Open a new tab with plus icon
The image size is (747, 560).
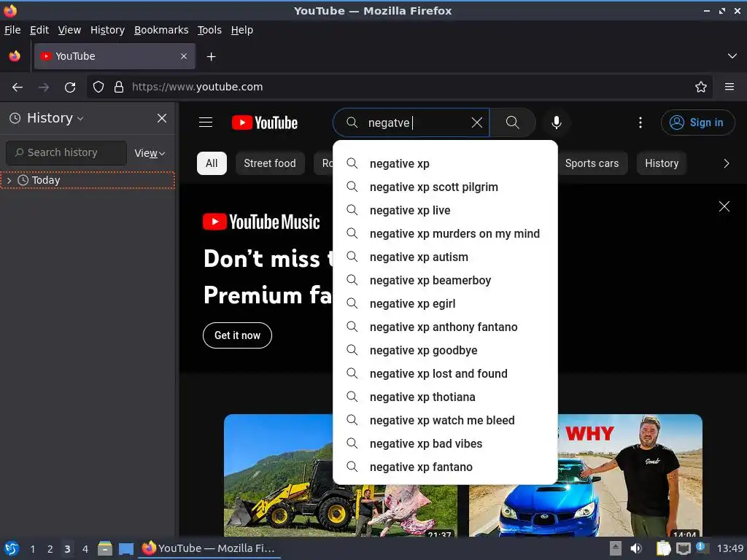pos(211,57)
